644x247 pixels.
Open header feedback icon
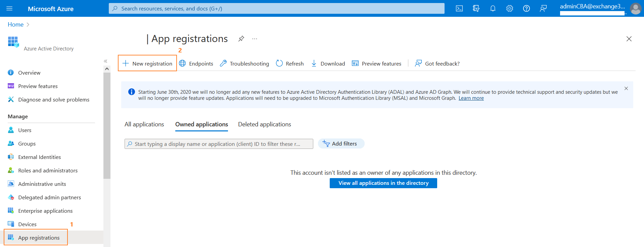(x=543, y=8)
